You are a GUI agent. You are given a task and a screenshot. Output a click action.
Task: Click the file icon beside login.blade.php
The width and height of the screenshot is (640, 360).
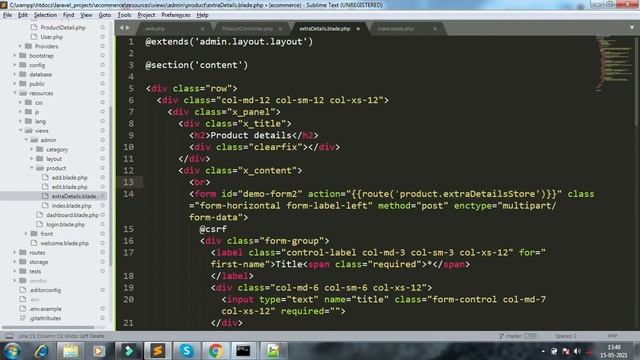click(40, 224)
